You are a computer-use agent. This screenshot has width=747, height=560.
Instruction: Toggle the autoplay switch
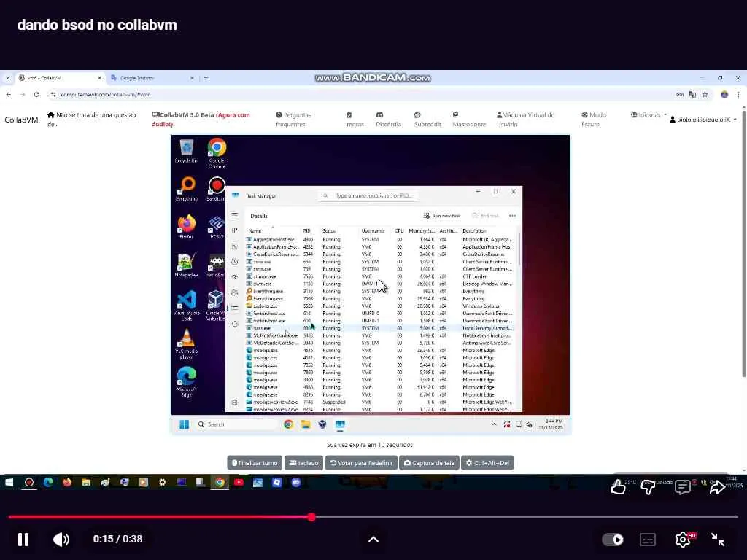pos(613,539)
